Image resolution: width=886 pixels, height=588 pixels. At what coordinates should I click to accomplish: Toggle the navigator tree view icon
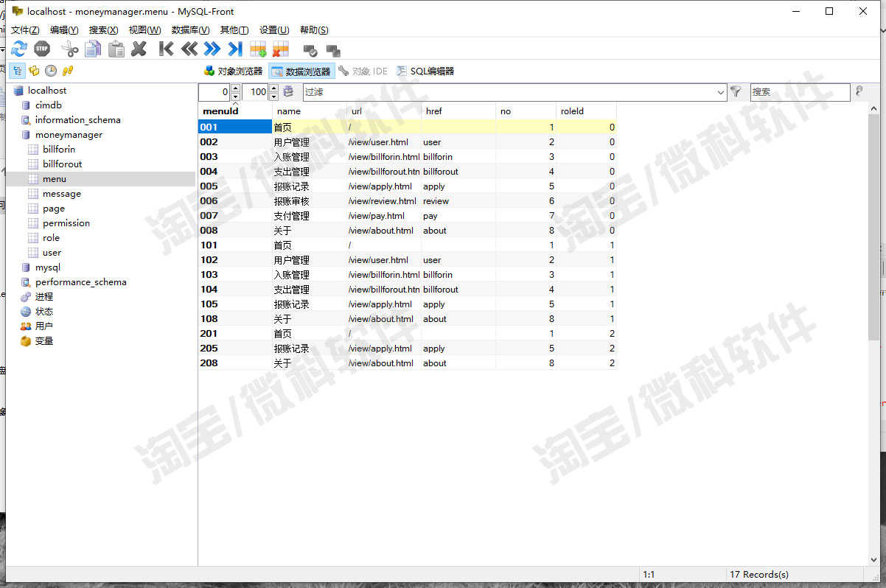coord(16,71)
